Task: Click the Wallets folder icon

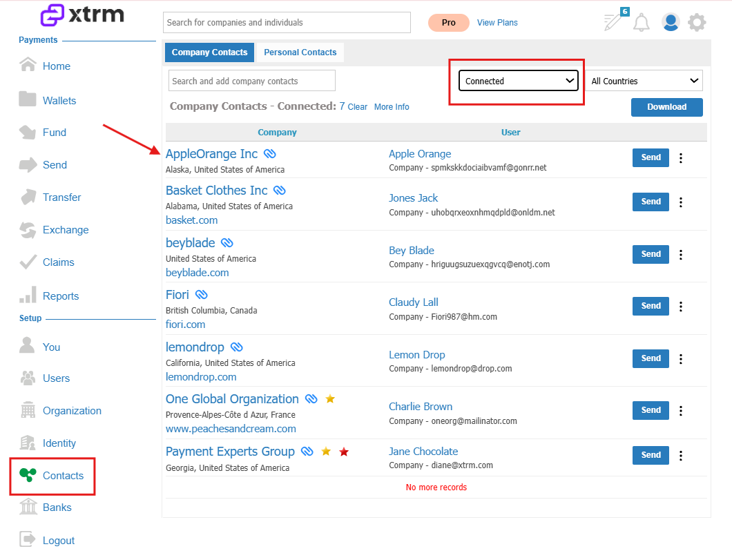Action: (28, 99)
